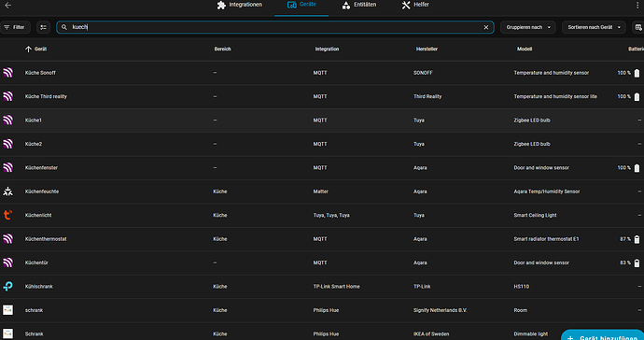Open the Helfer tab
644x340 pixels.
(415, 5)
